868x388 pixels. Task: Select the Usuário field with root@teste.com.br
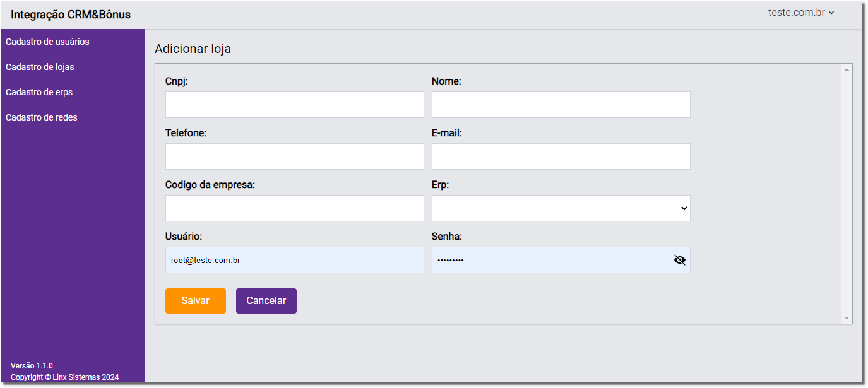point(294,260)
